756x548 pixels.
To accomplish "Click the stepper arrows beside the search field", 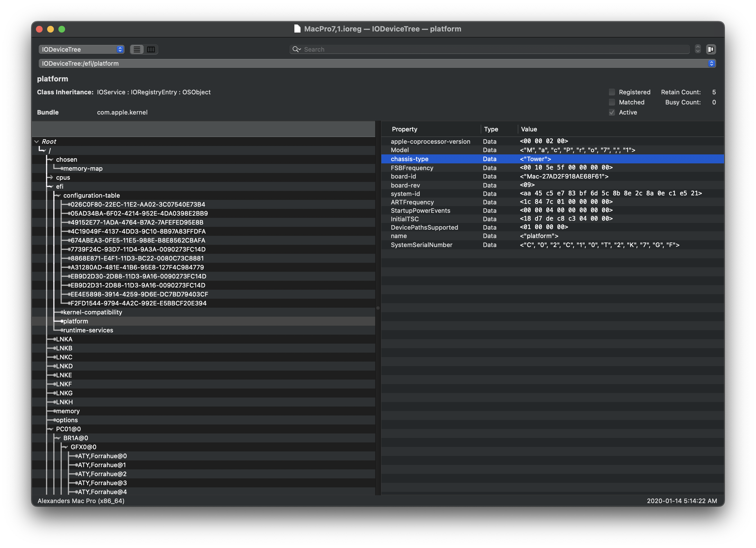I will [698, 49].
